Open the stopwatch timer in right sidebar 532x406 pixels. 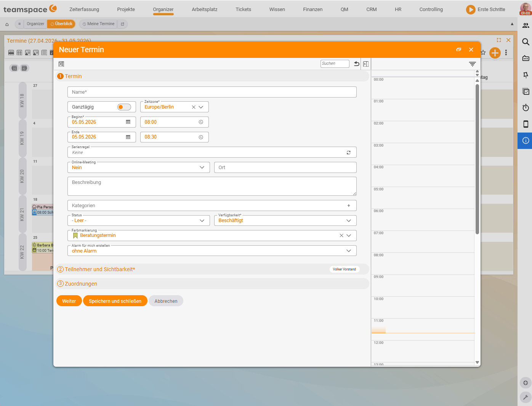pos(526,108)
